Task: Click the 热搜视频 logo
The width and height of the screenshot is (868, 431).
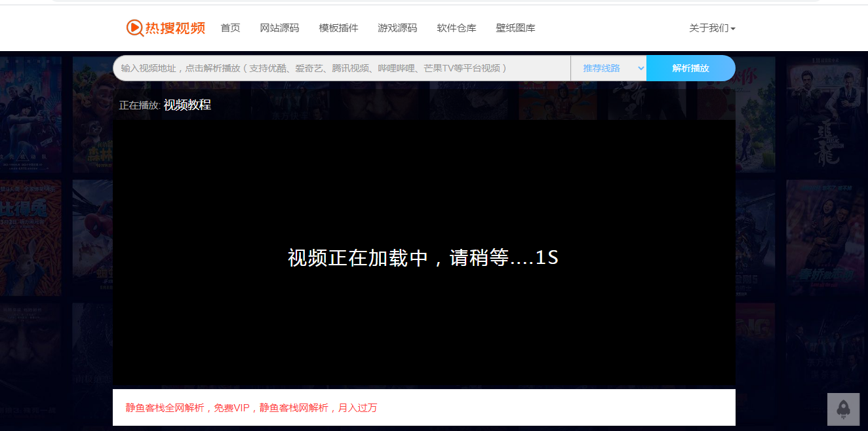Action: 166,28
